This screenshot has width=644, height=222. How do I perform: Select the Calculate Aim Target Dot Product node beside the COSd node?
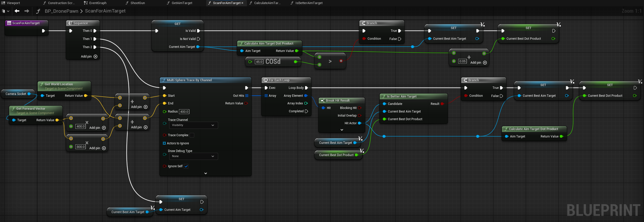[x=269, y=44]
